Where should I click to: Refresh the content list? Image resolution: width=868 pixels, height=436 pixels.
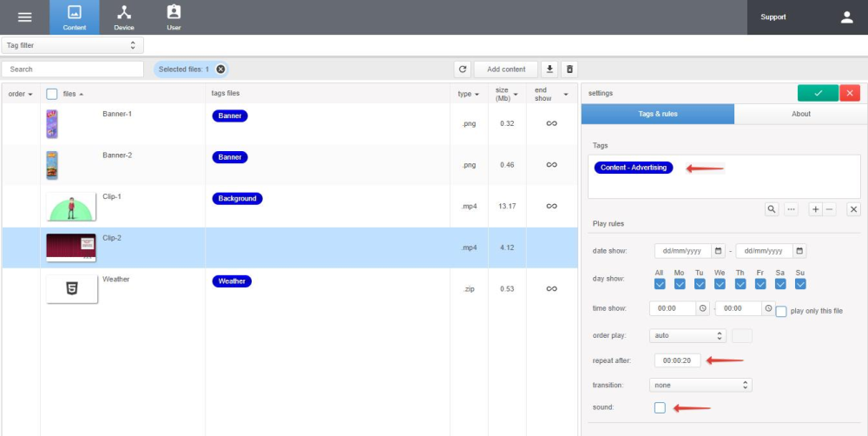click(463, 69)
